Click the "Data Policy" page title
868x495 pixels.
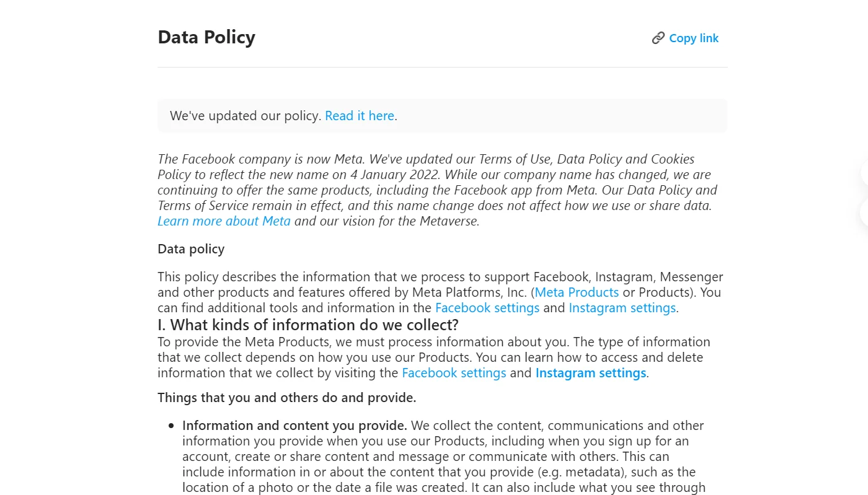pos(206,37)
